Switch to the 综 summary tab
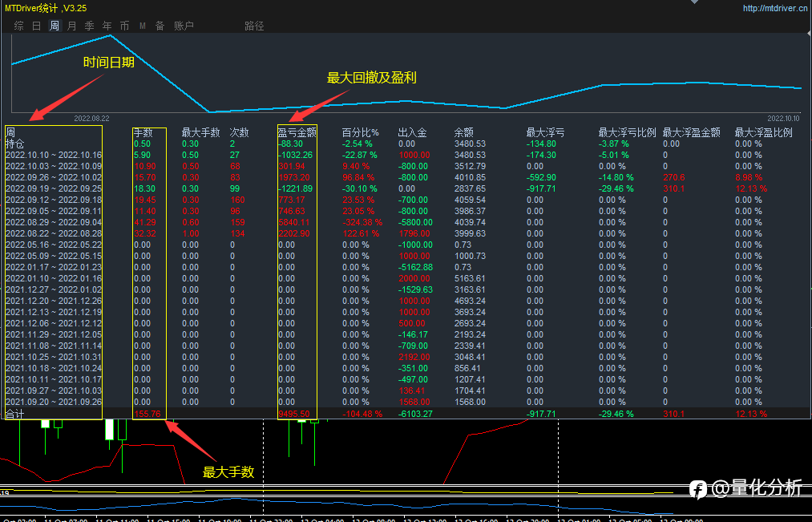Image resolution: width=812 pixels, height=522 pixels. point(18,26)
